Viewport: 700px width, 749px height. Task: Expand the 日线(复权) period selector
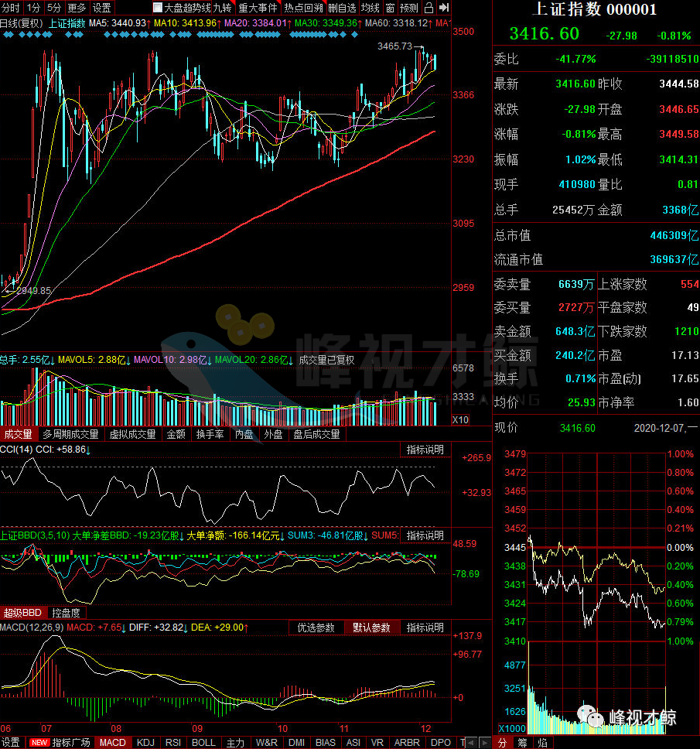click(22, 23)
